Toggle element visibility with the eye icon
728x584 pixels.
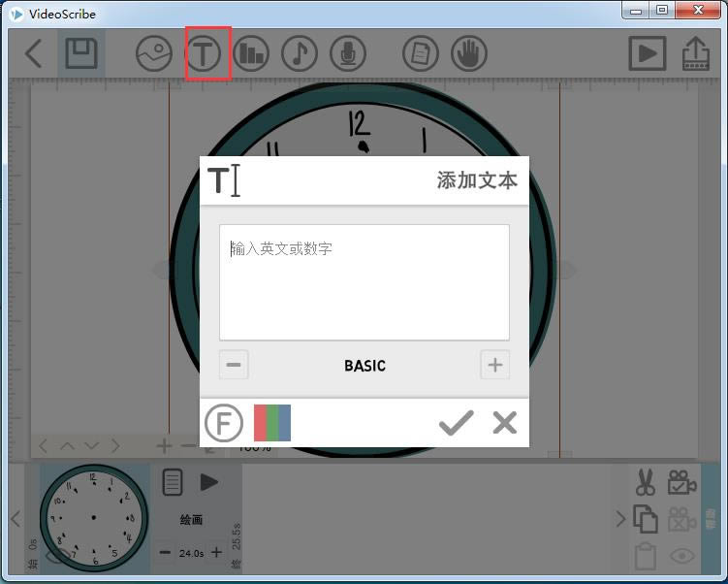pos(682,556)
